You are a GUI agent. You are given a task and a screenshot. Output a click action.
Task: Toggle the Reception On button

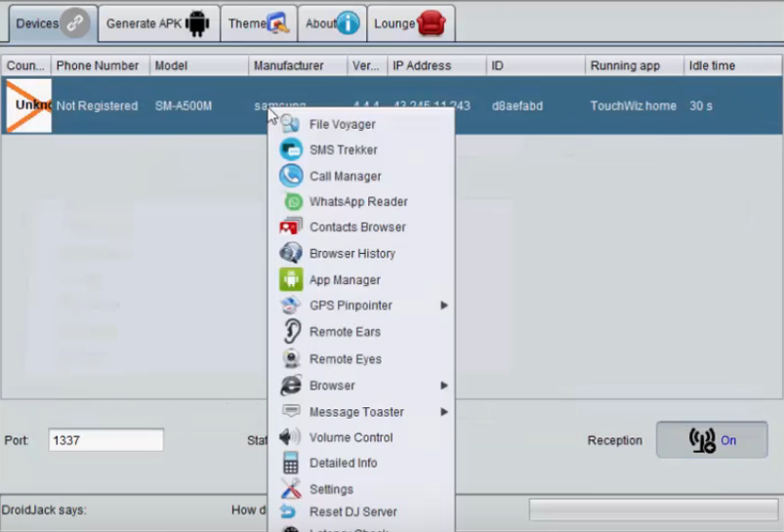712,439
